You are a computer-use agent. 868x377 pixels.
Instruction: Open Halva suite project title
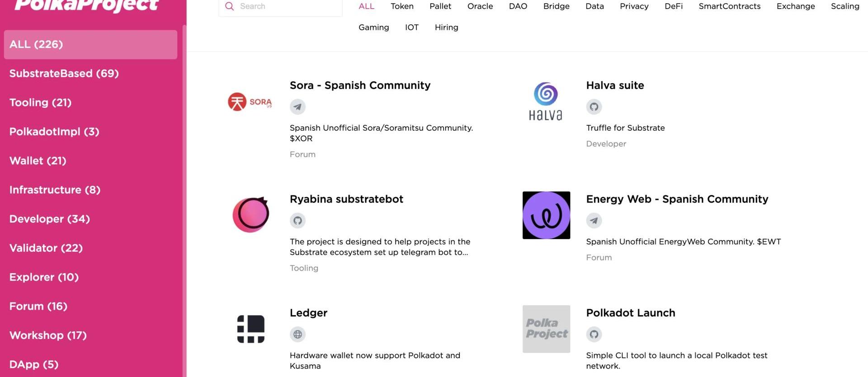[x=615, y=85]
